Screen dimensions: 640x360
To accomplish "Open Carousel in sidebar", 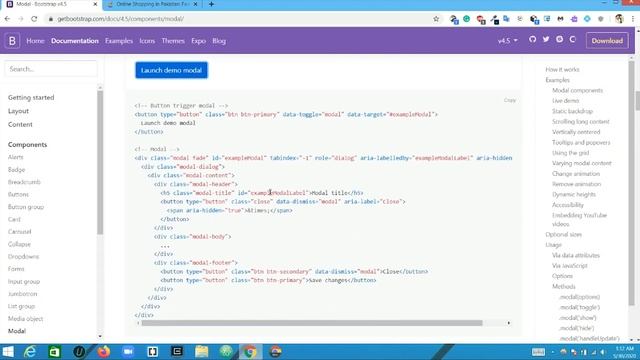I will pos(20,231).
